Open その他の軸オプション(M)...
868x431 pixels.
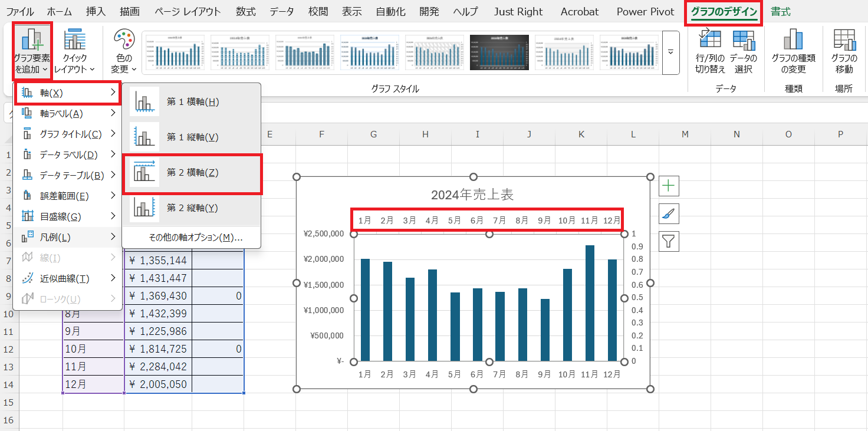click(x=192, y=238)
